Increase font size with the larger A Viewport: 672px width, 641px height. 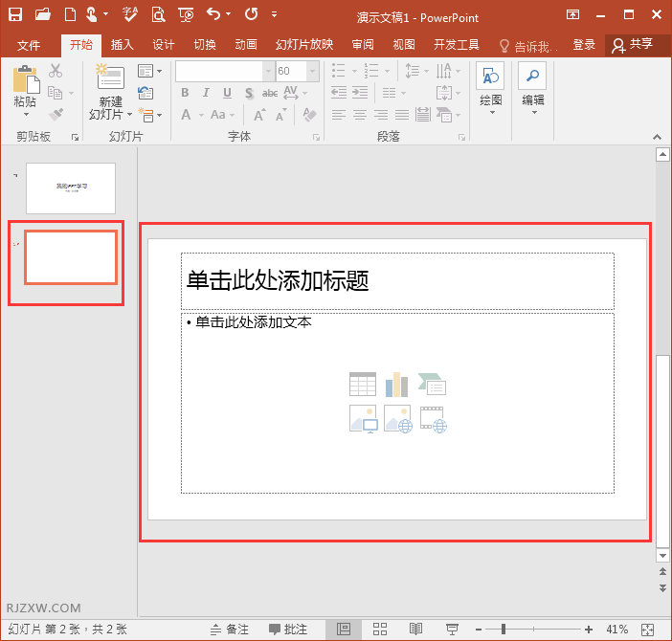point(259,115)
